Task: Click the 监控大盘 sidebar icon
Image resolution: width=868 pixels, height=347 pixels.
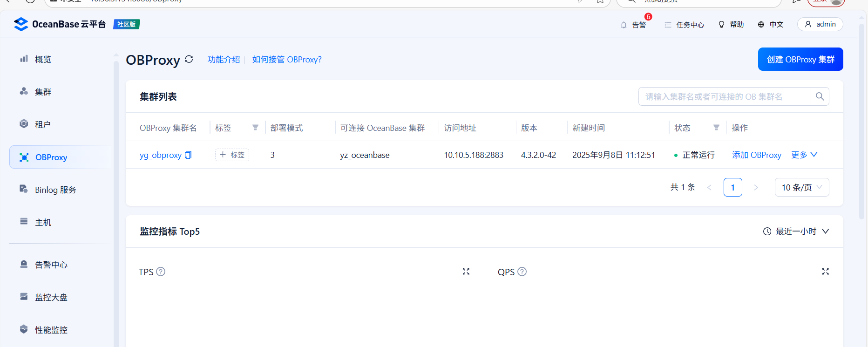Action: point(24,297)
